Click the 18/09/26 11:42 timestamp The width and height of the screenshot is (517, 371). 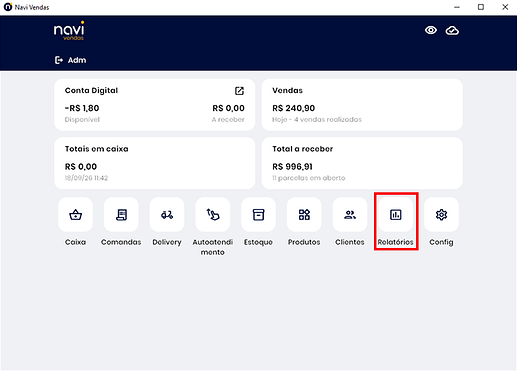pos(86,178)
